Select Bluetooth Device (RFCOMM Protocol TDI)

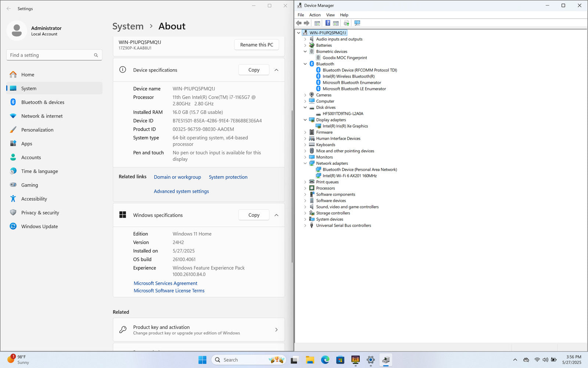(x=360, y=70)
